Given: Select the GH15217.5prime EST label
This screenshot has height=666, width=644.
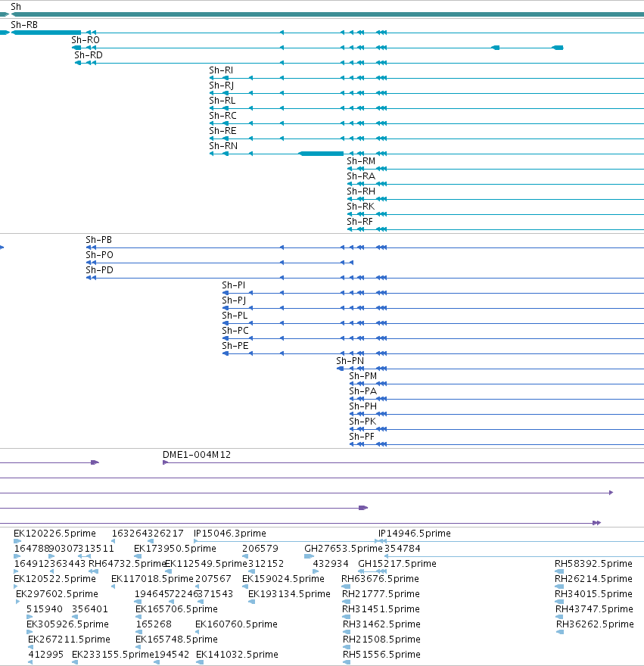Looking at the screenshot, I should [x=397, y=564].
